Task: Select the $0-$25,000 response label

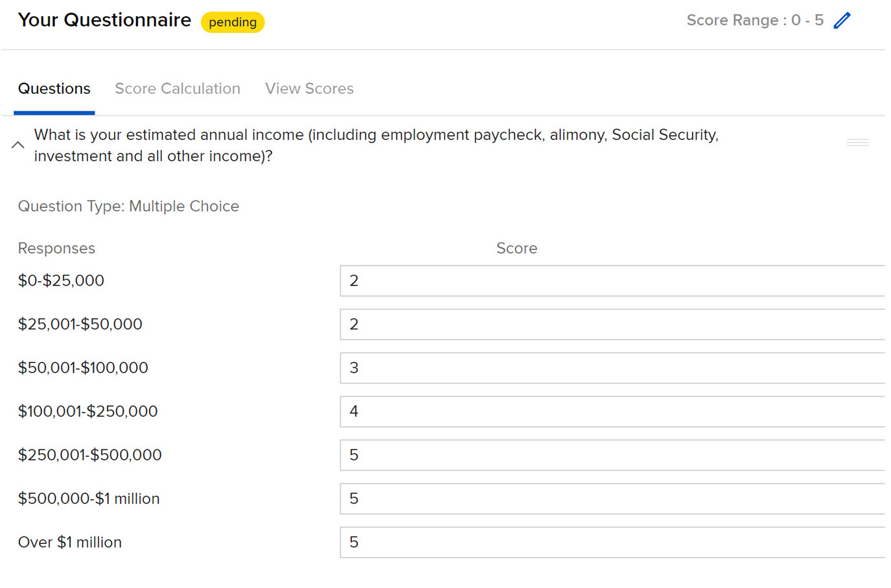Action: (x=61, y=280)
